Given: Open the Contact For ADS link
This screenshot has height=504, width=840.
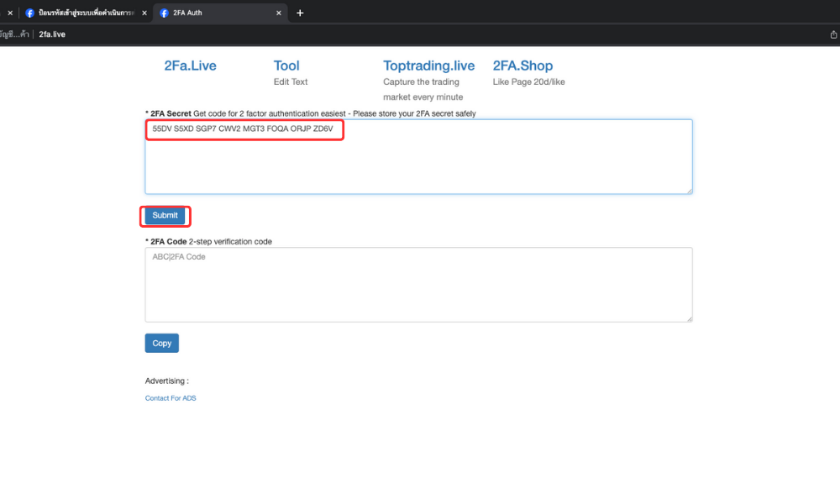Looking at the screenshot, I should [171, 398].
